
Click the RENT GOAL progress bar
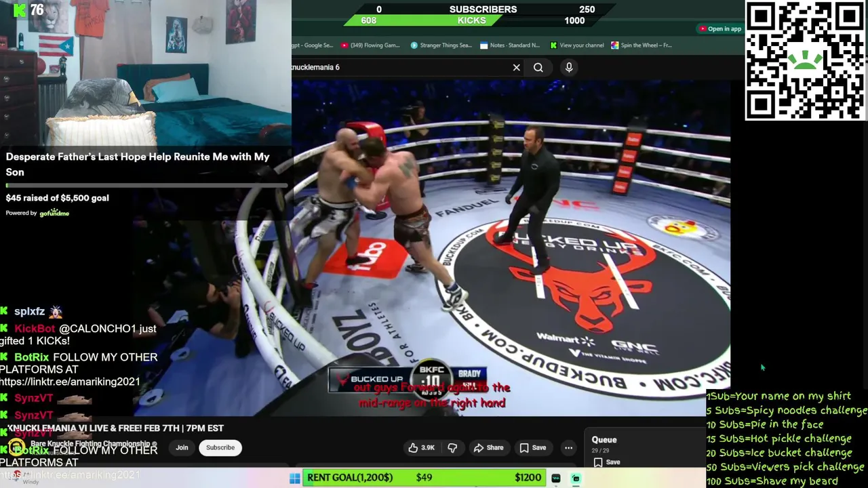coord(425,478)
